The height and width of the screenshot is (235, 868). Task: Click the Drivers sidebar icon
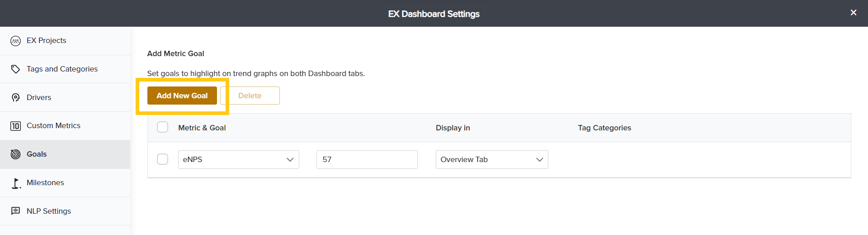[15, 98]
